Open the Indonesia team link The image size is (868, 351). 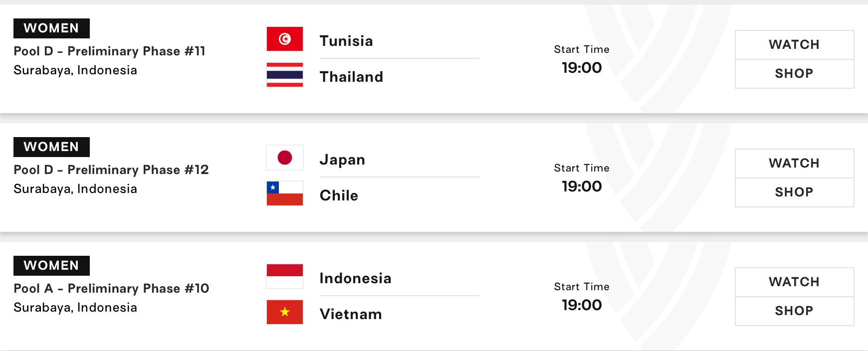pyautogui.click(x=355, y=278)
